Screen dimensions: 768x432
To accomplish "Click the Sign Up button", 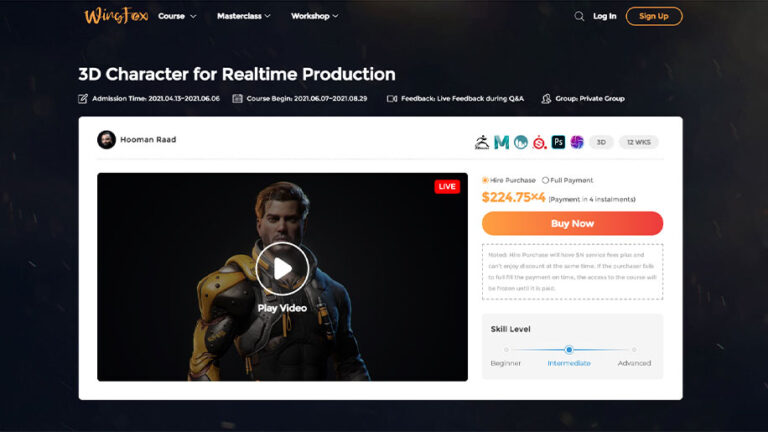I will [x=653, y=16].
